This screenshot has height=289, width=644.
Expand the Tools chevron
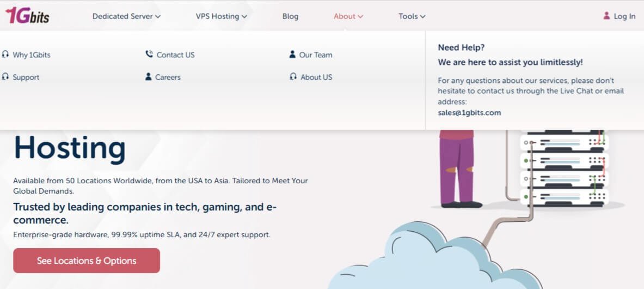422,17
